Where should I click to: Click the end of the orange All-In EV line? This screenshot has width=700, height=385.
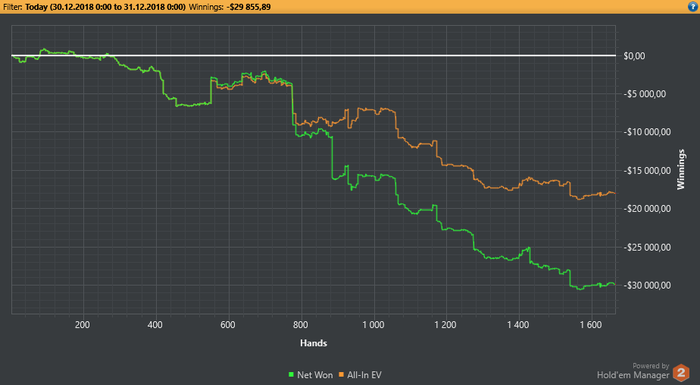pyautogui.click(x=615, y=193)
